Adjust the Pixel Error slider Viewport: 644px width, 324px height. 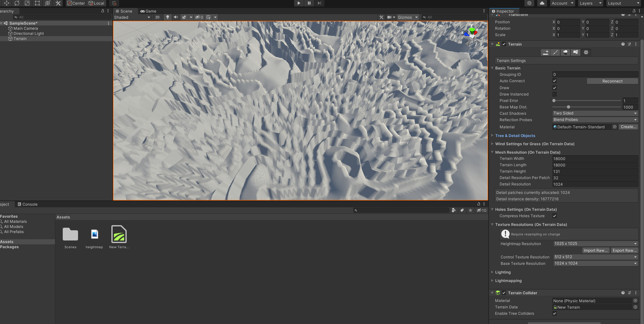(553, 101)
